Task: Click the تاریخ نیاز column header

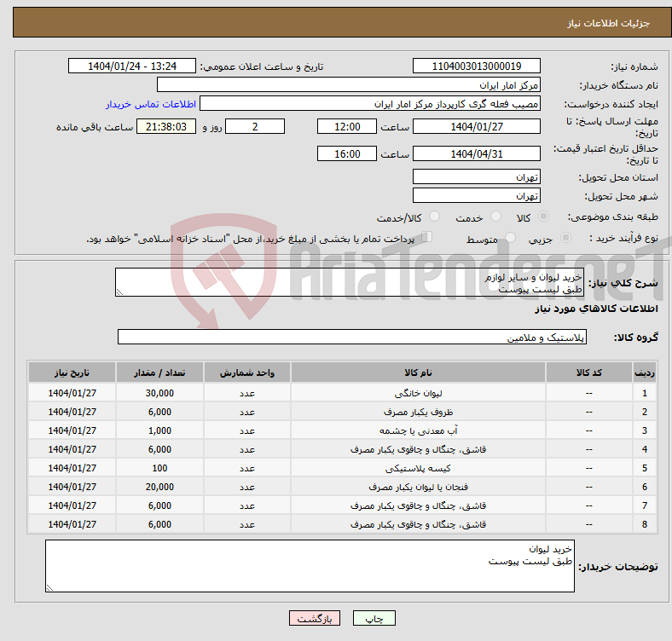Action: (x=72, y=372)
